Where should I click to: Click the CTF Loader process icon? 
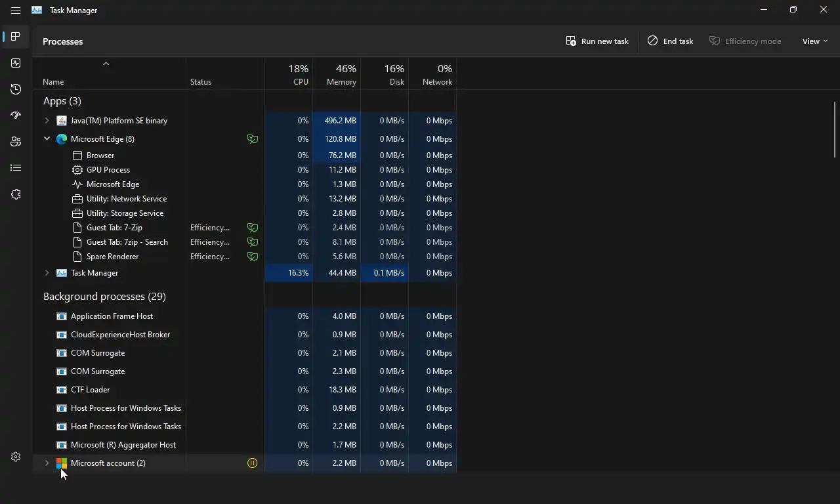point(62,390)
